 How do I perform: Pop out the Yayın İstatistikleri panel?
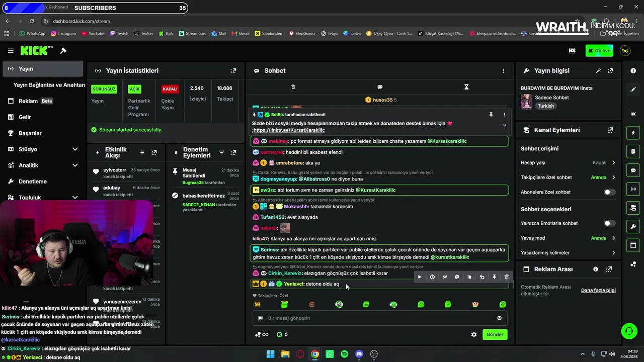click(x=233, y=71)
